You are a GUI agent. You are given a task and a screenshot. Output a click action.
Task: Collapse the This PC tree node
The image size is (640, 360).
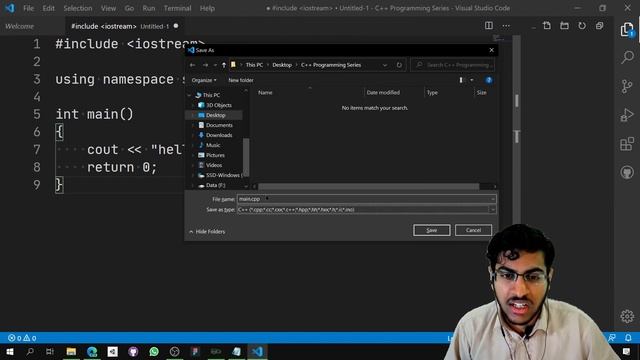pos(189,95)
